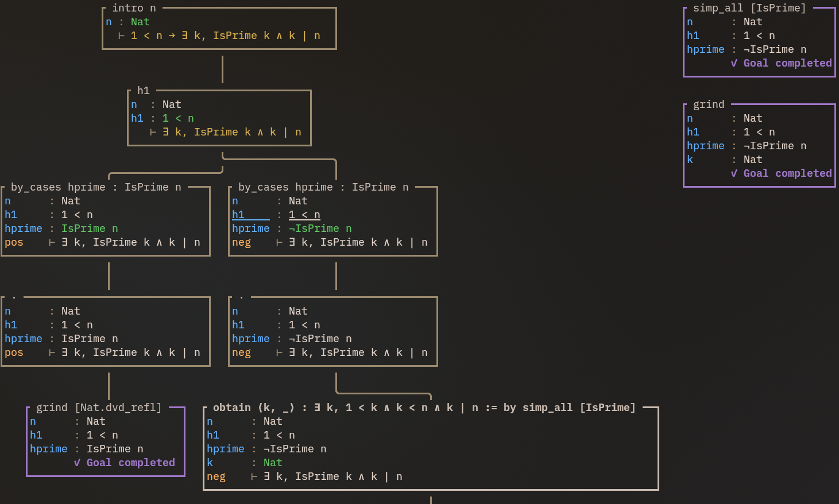Image resolution: width=839 pixels, height=504 pixels.
Task: Select the "grind [Nat.dvd_refl]" tactic header
Action: tap(99, 408)
